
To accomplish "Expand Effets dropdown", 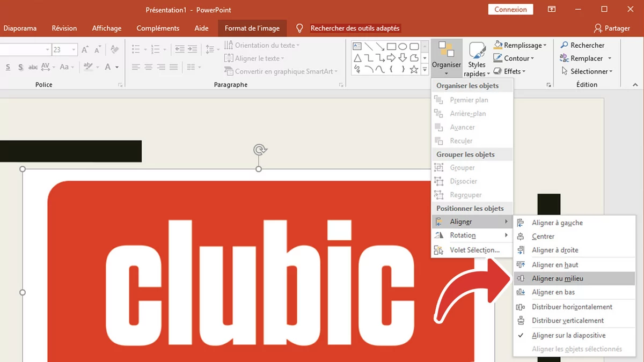I will pos(524,71).
